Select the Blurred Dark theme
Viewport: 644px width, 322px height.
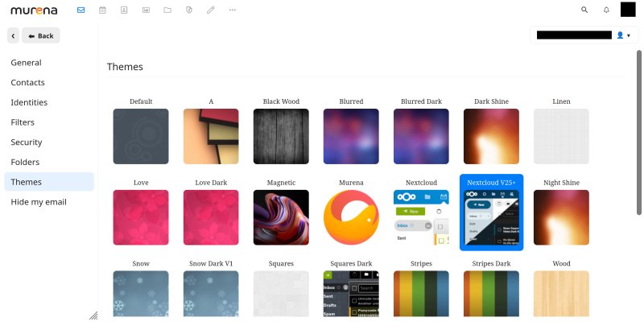[421, 136]
